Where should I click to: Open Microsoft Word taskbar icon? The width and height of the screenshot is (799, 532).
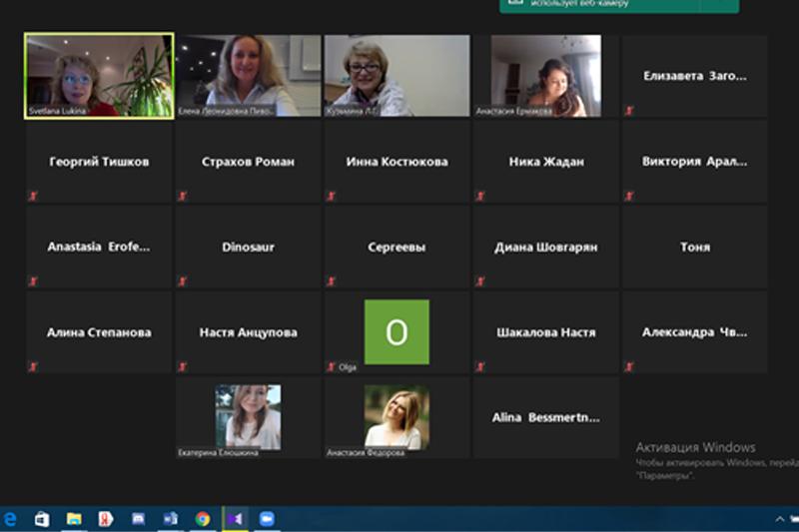click(170, 519)
